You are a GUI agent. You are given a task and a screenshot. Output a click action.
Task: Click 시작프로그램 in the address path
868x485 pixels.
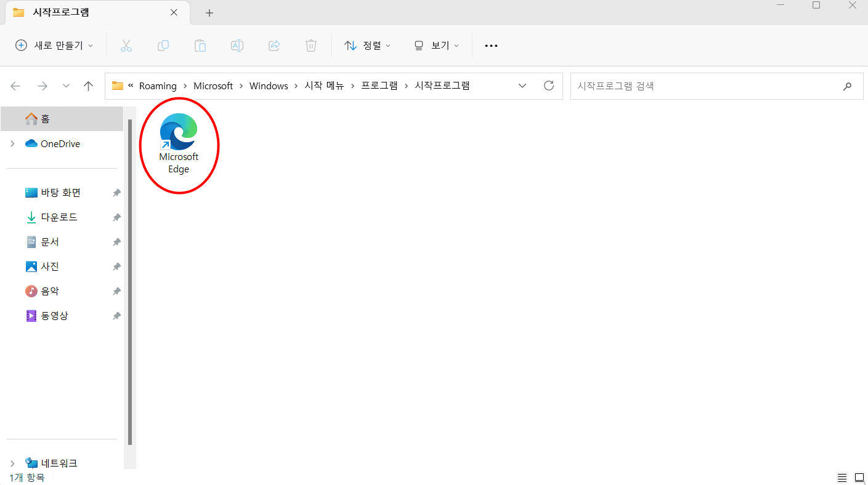pyautogui.click(x=442, y=86)
